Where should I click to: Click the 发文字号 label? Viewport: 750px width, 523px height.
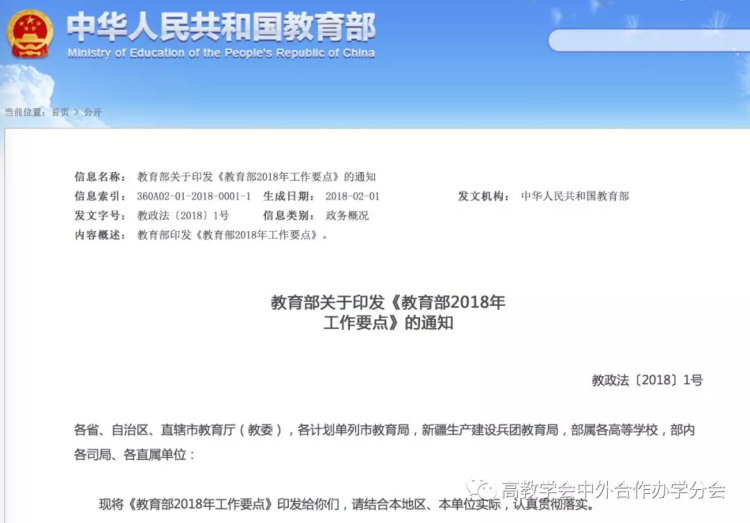tap(100, 216)
